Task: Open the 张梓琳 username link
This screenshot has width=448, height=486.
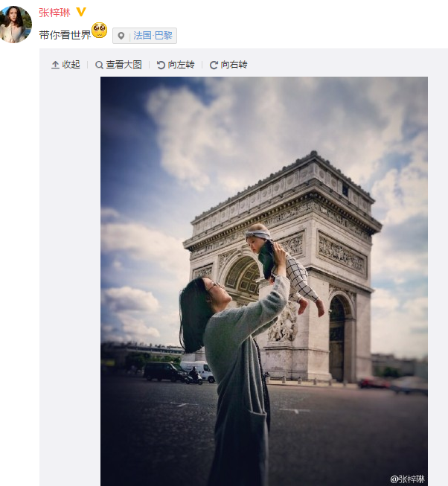Action: (x=54, y=13)
